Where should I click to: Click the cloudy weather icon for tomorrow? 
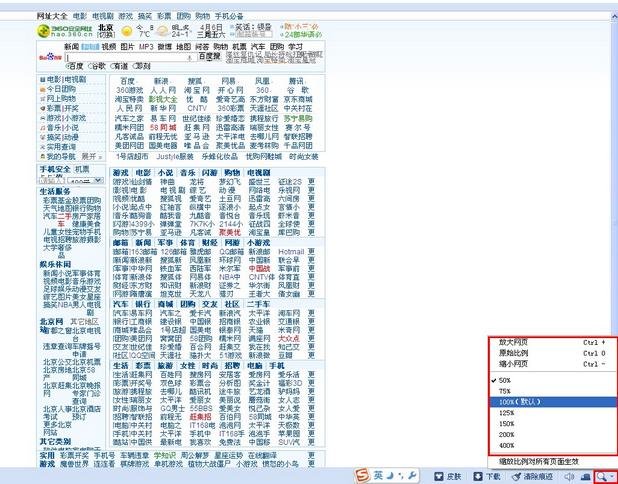coord(162,31)
